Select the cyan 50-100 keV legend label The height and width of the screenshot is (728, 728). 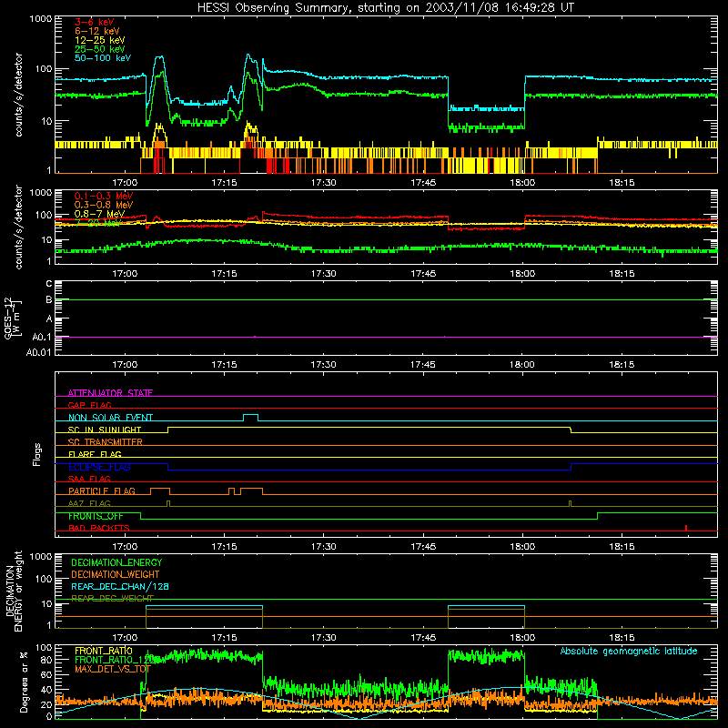tap(103, 58)
